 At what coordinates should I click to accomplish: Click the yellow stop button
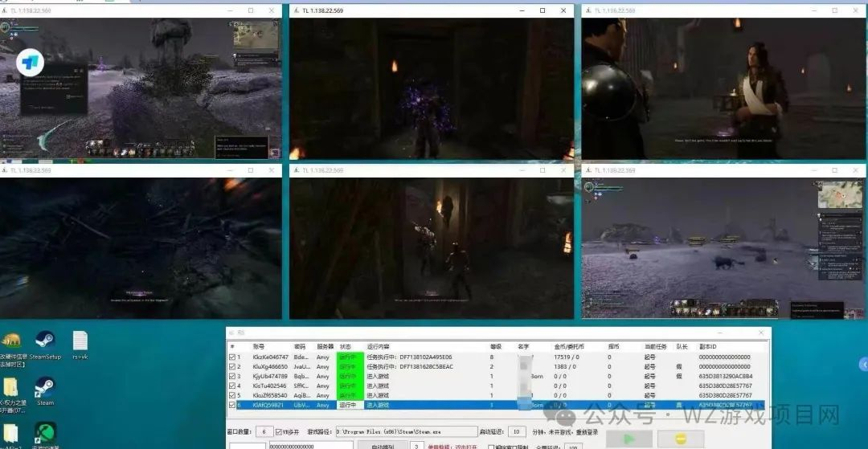[x=680, y=439]
